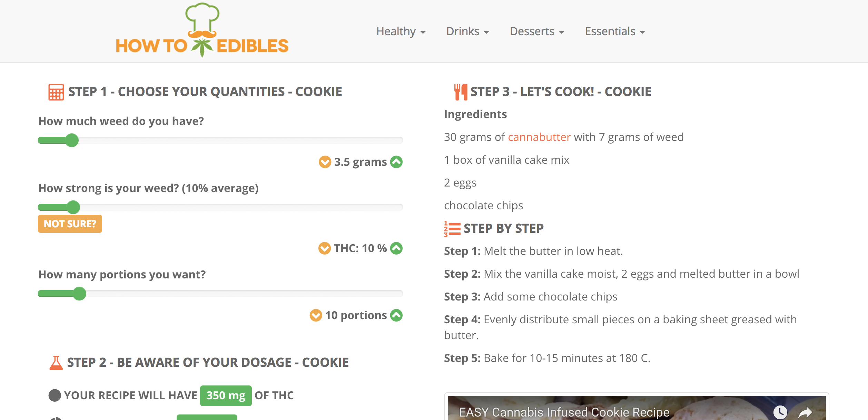Click the calculator icon next to Step 1
The width and height of the screenshot is (868, 420).
tap(55, 92)
